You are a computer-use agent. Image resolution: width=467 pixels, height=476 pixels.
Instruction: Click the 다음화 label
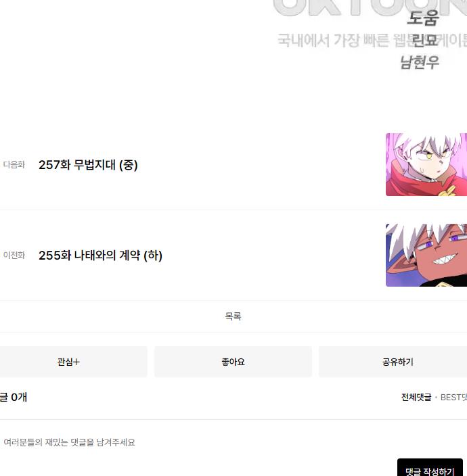14,164
